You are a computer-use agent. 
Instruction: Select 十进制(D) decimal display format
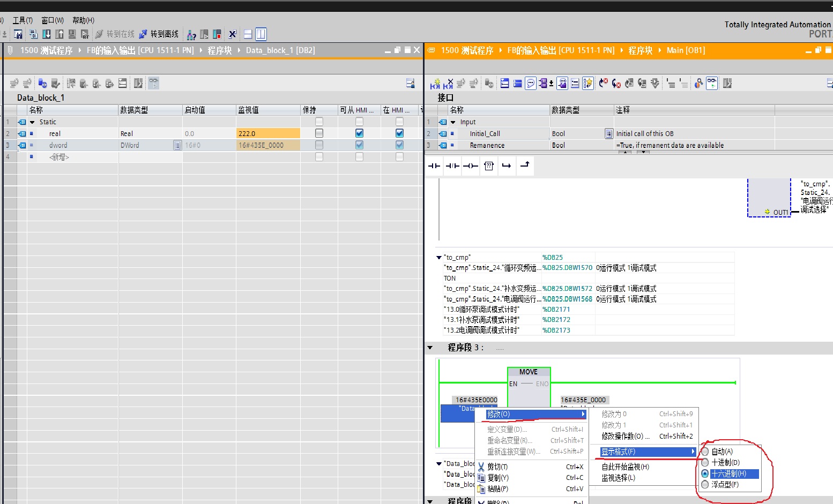tap(725, 463)
